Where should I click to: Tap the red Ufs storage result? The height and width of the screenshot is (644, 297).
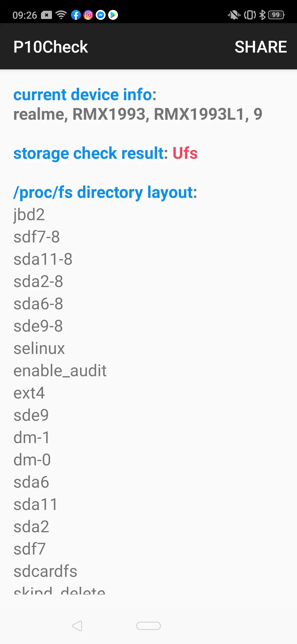point(185,153)
